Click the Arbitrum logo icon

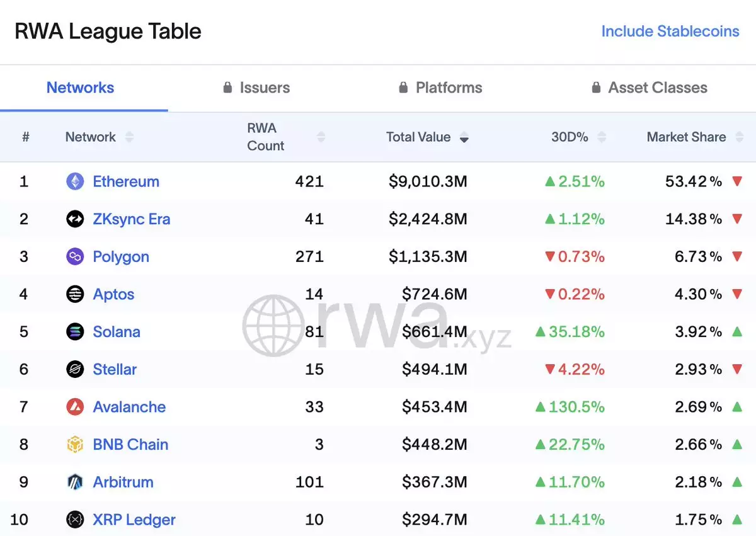click(x=75, y=482)
